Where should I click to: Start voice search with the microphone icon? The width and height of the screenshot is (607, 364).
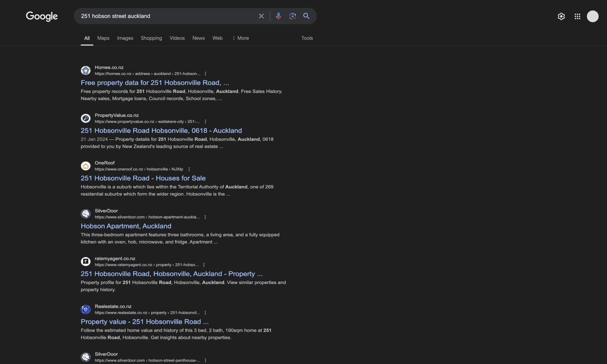pyautogui.click(x=279, y=16)
